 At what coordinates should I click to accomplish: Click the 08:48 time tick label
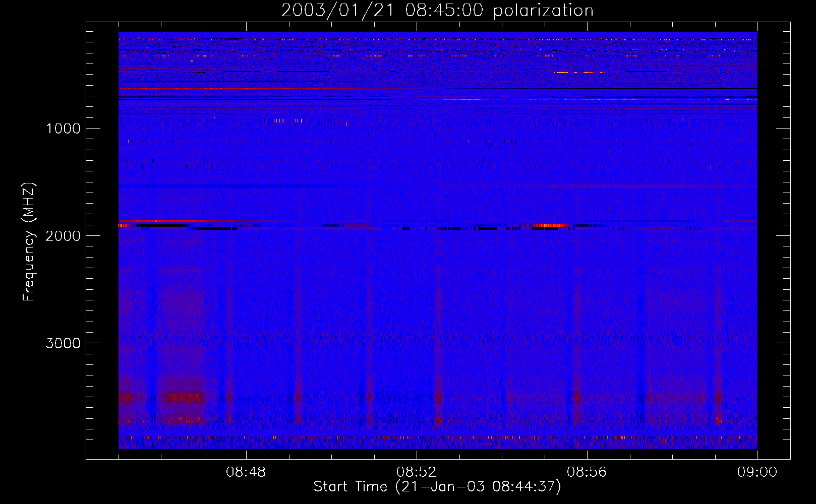pyautogui.click(x=246, y=472)
